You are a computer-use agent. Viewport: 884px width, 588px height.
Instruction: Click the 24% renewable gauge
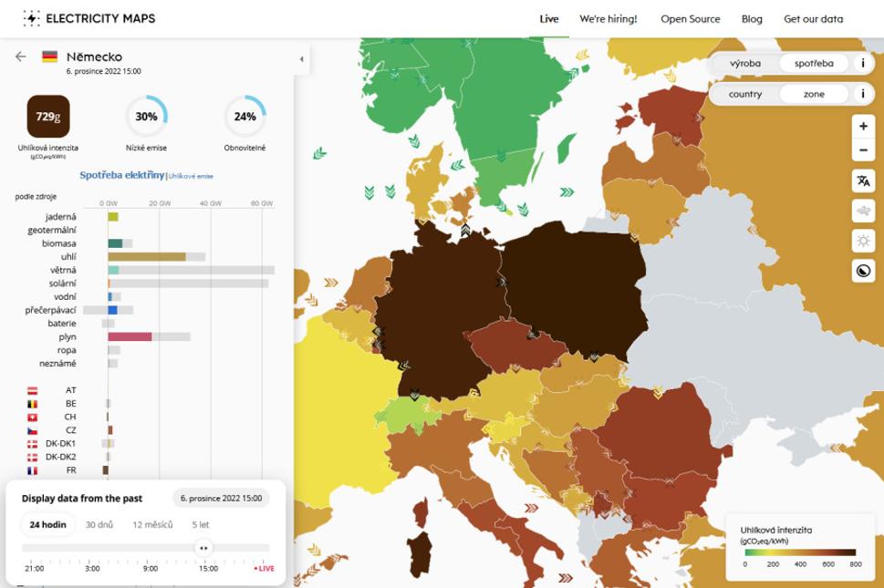(x=244, y=116)
